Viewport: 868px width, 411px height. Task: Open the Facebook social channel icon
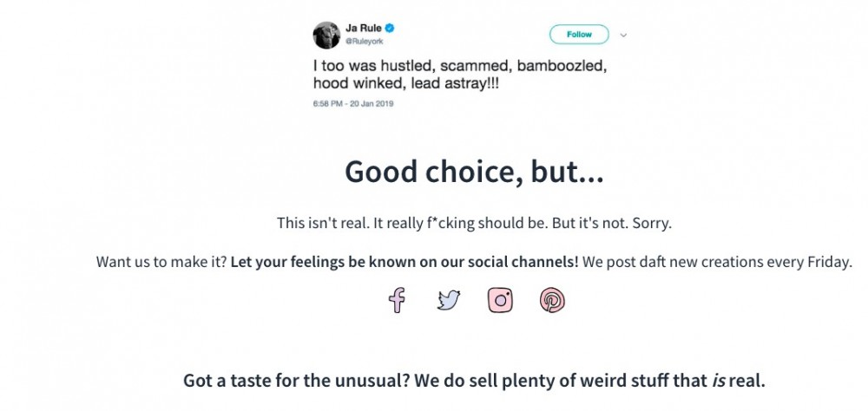tap(397, 300)
